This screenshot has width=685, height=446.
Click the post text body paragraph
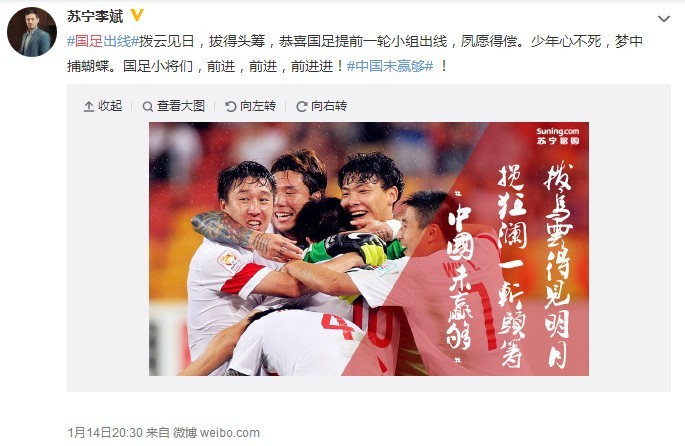pos(355,54)
